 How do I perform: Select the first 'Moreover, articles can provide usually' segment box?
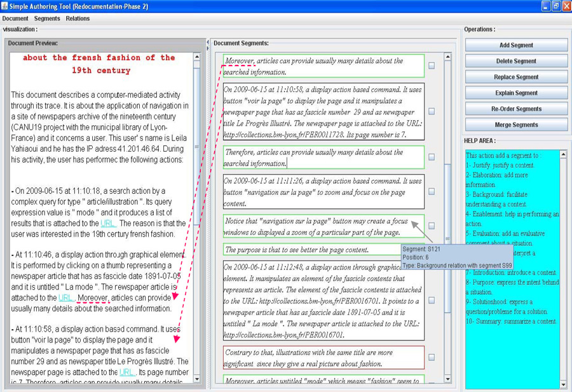tap(323, 66)
